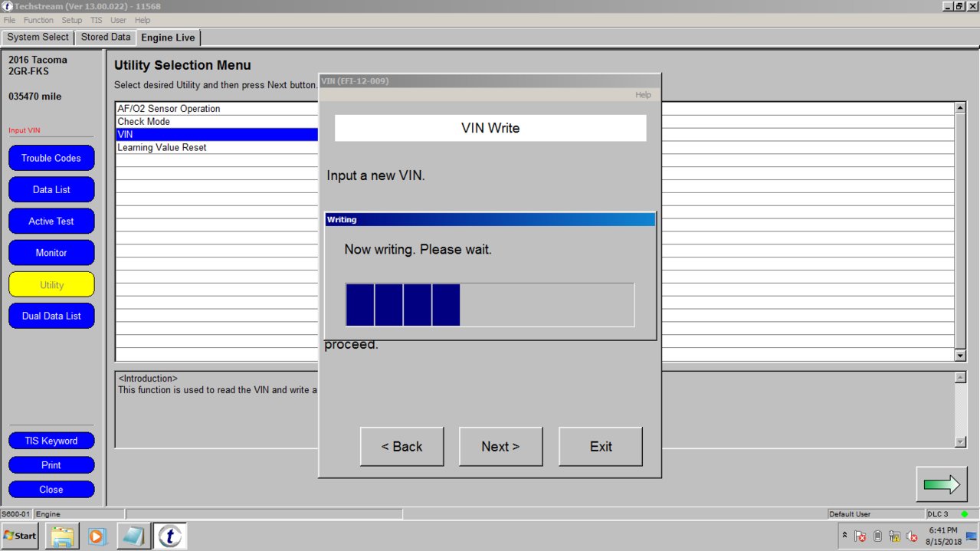Click the 035470 mile odometer text
The image size is (980, 551).
tap(35, 97)
